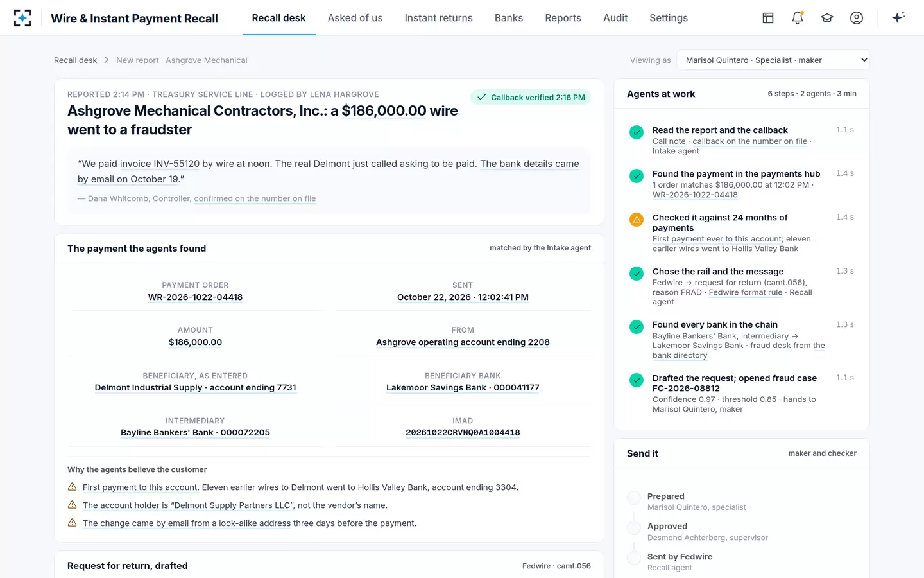
Task: Click the app logo icon
Action: pos(22,18)
